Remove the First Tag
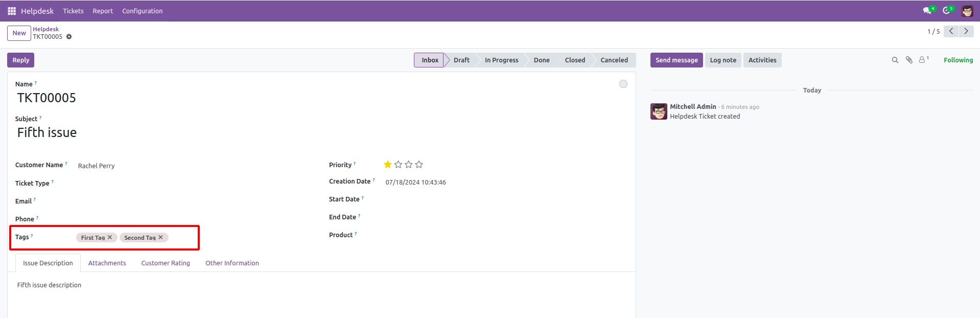 (x=110, y=237)
